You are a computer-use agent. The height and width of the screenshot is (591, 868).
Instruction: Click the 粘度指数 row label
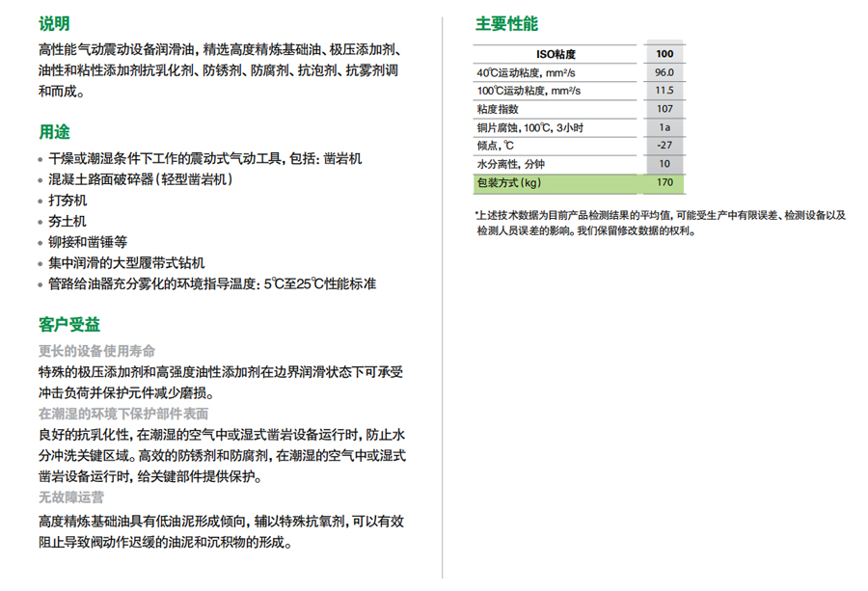pyautogui.click(x=498, y=109)
